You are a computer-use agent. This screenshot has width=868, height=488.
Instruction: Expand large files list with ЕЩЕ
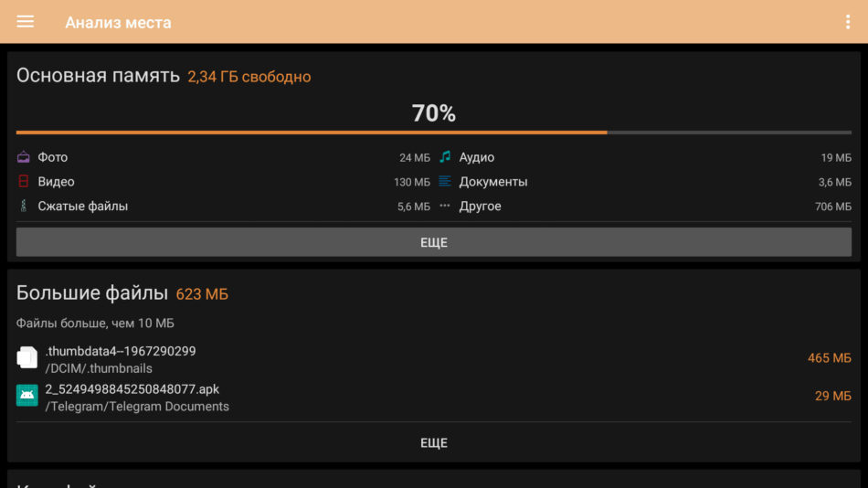(x=433, y=442)
